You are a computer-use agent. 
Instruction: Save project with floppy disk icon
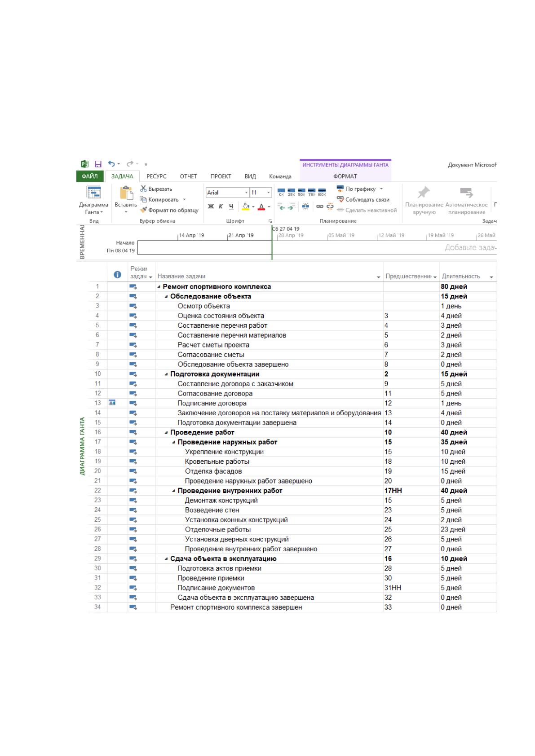pyautogui.click(x=98, y=165)
